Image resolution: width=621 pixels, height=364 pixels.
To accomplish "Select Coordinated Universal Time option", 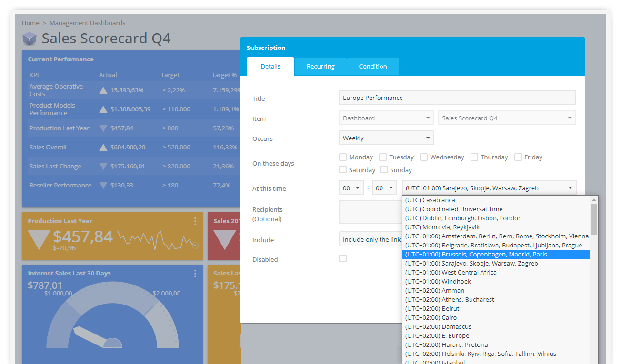I will 496,209.
